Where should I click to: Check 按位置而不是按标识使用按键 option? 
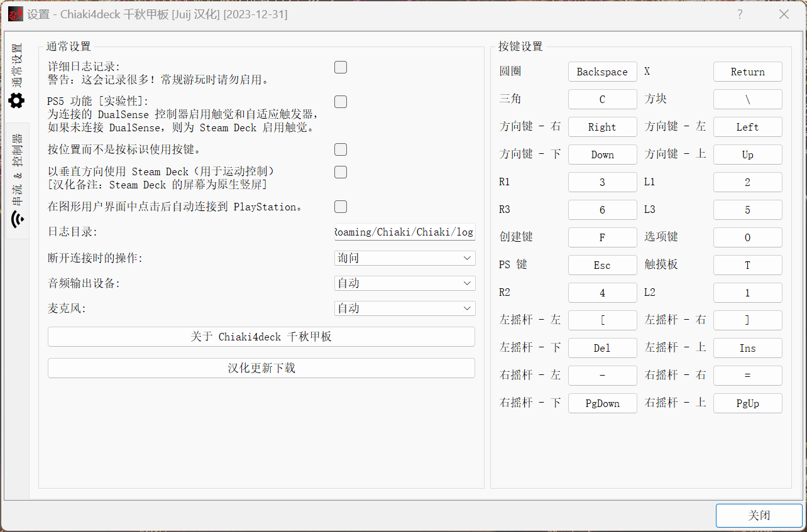coord(341,149)
